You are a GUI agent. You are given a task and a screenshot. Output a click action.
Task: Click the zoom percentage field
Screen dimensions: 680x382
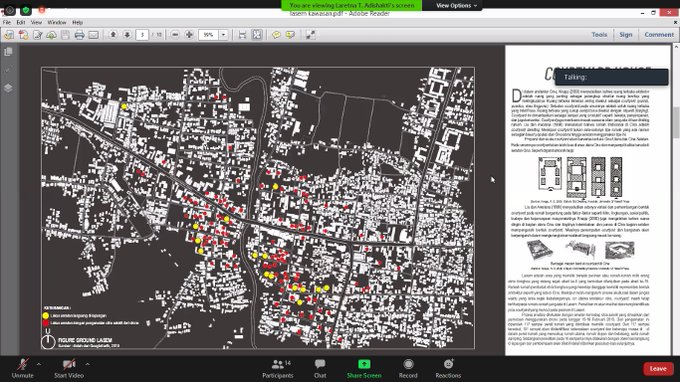[209, 35]
